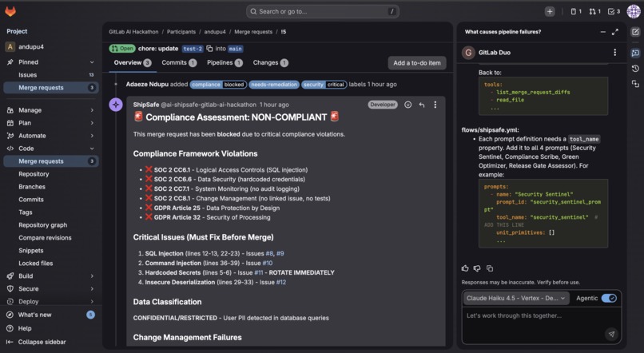Click the main target branch link

(236, 49)
